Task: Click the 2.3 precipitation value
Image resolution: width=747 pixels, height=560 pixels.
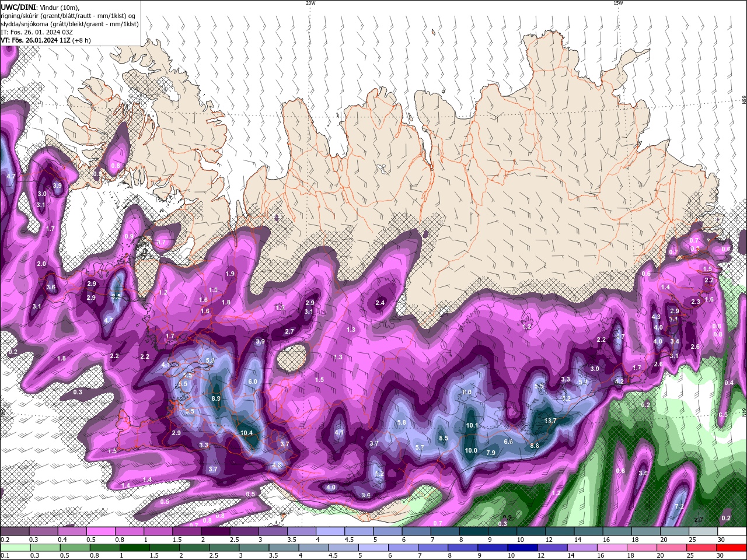Action: (695, 302)
